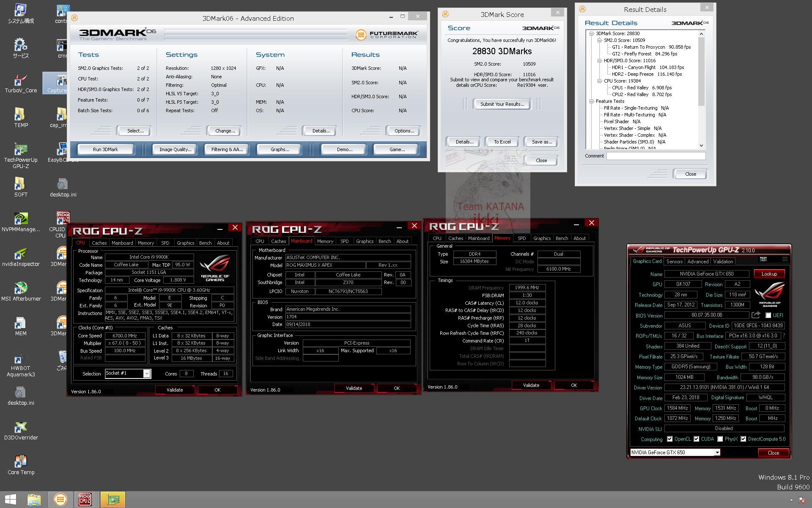Viewport: 812px width, 508px height.
Task: Click Save as in 3DMark Score window
Action: (x=542, y=142)
